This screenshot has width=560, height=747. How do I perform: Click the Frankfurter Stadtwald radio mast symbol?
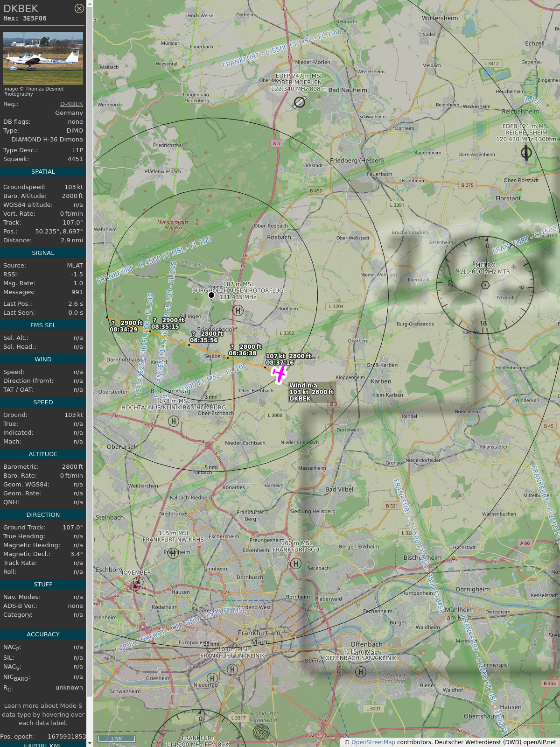point(261,732)
